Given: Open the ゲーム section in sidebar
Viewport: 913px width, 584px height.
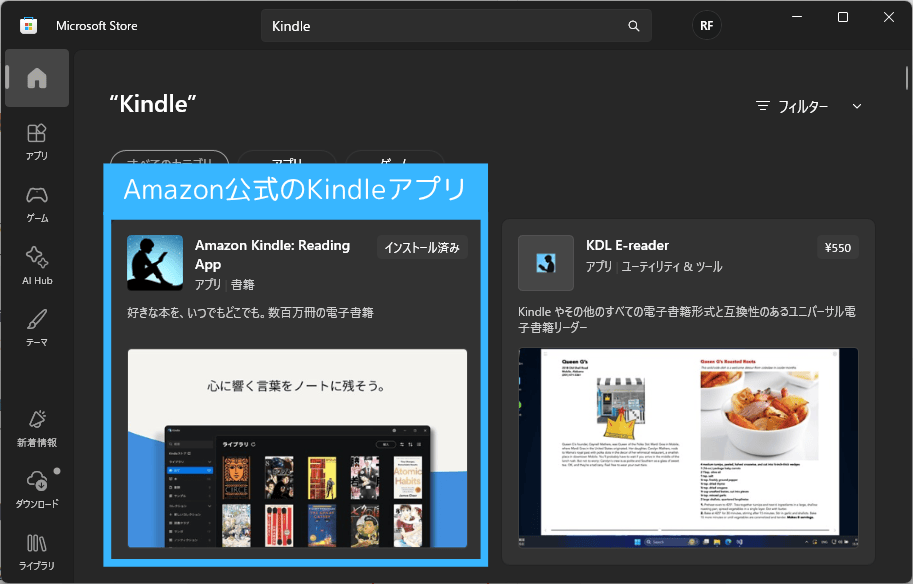Looking at the screenshot, I should pos(37,204).
